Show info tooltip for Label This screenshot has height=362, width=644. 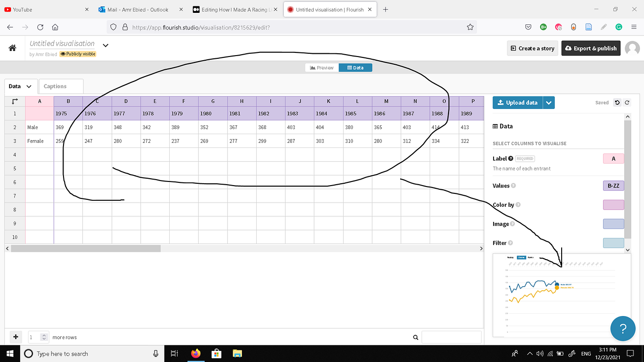pos(511,158)
